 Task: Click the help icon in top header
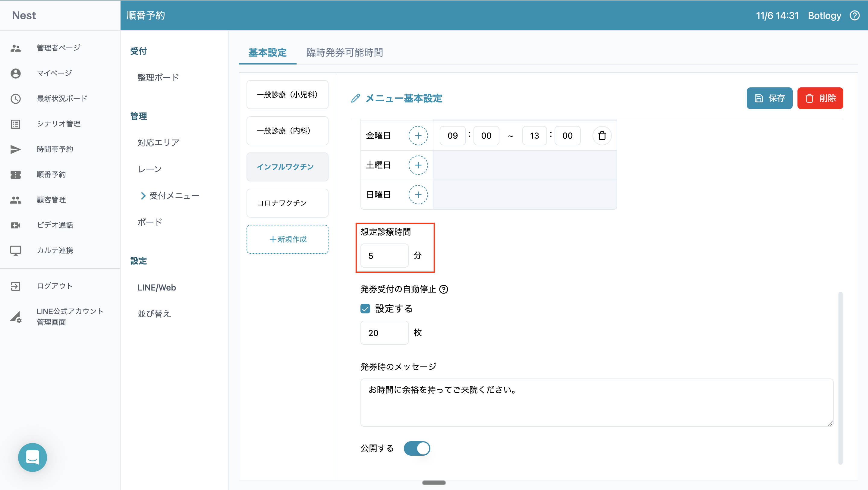[854, 15]
